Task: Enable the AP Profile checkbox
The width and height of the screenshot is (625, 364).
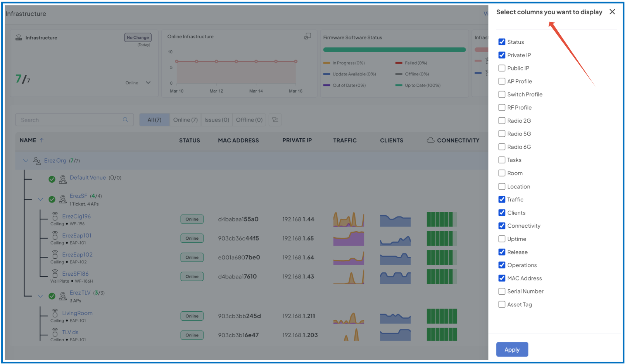Action: (502, 81)
